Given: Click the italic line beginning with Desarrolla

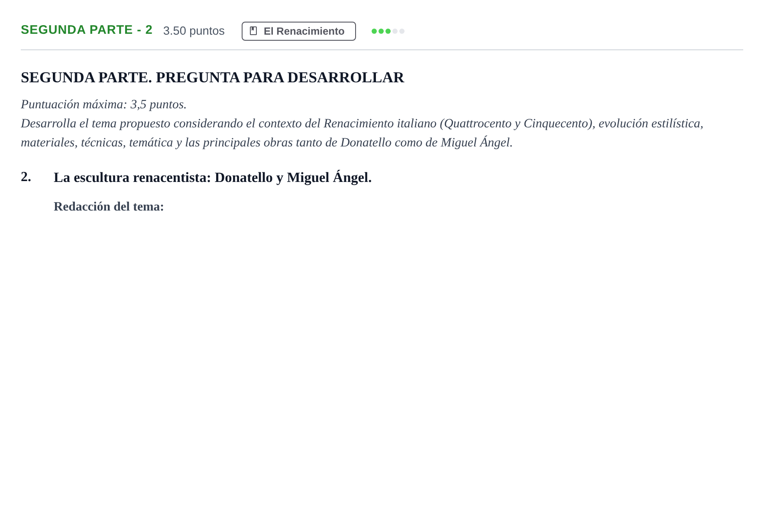Looking at the screenshot, I should coord(362,123).
